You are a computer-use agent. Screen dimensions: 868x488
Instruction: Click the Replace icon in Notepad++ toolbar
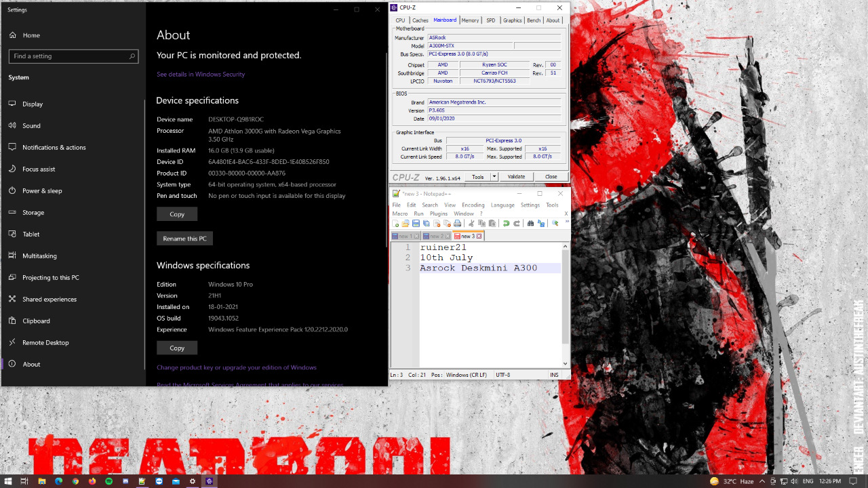(540, 224)
